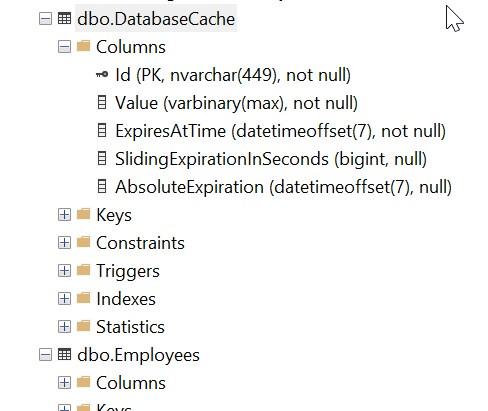
Task: Collapse the dbo.Employees table node
Action: click(x=45, y=355)
